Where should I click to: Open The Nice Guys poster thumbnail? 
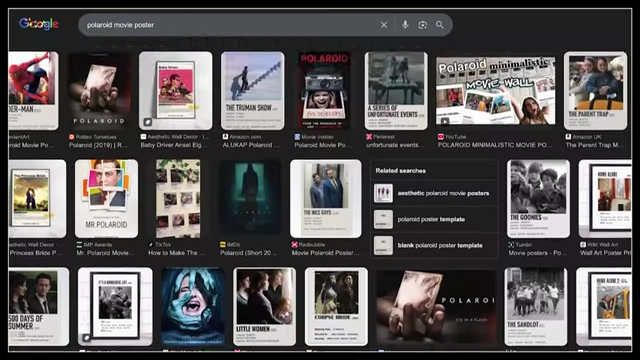tap(326, 198)
